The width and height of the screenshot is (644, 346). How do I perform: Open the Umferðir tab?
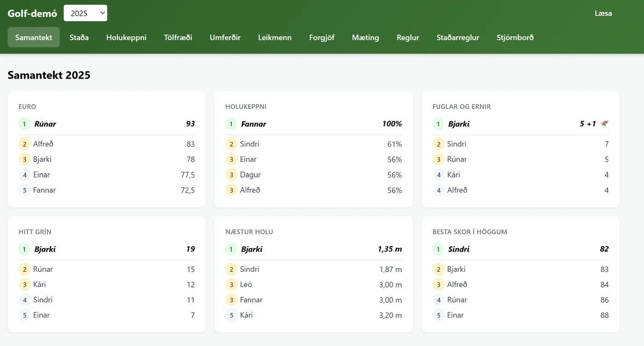pyautogui.click(x=225, y=37)
